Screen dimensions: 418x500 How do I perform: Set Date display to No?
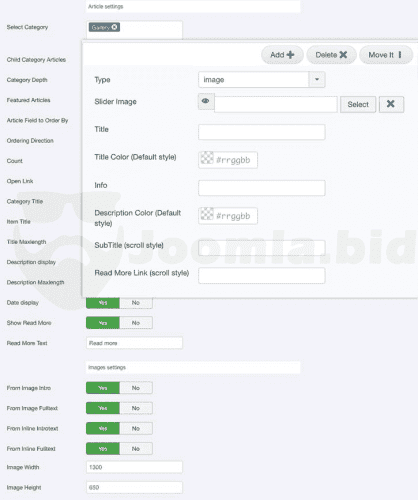click(x=136, y=303)
